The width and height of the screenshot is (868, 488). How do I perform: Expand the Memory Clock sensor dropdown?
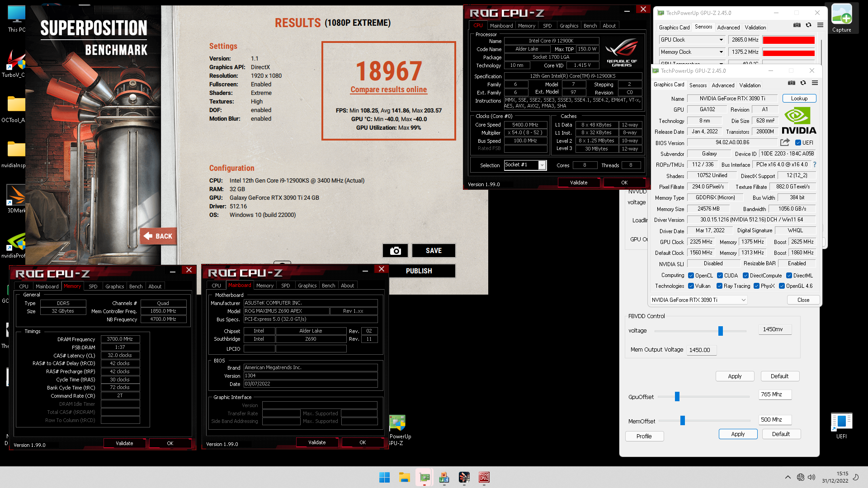click(x=721, y=52)
